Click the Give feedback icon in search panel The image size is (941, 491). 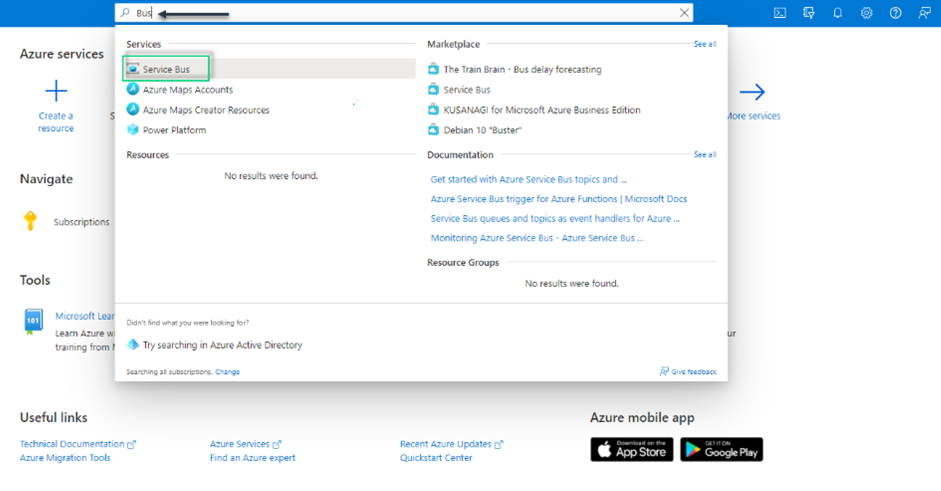pyautogui.click(x=664, y=372)
